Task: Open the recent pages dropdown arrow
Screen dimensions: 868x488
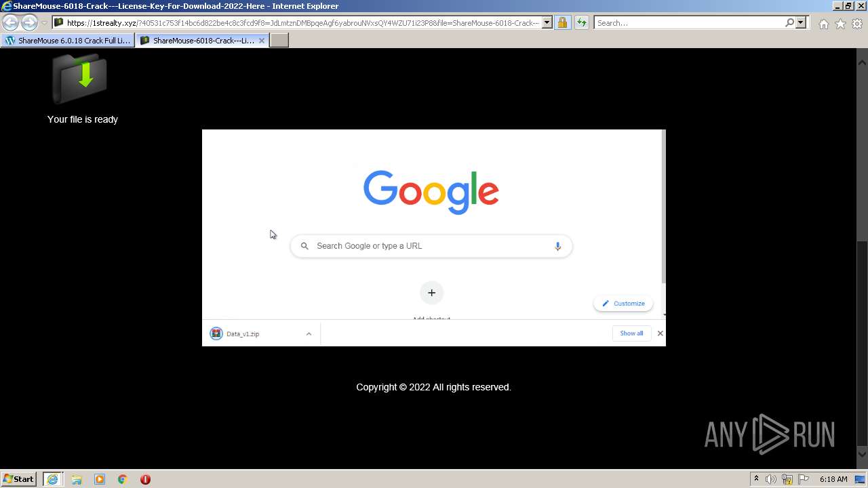Action: pos(44,23)
